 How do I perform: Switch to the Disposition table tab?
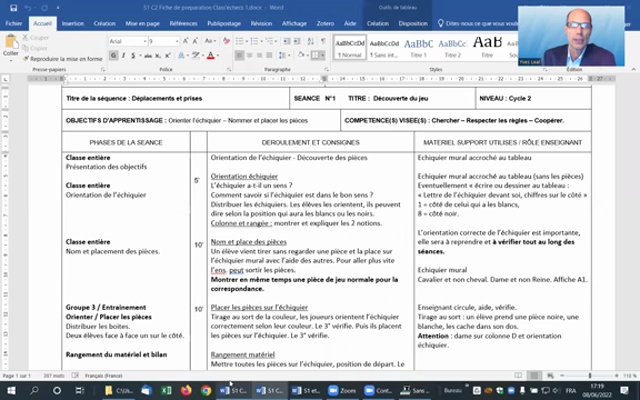pyautogui.click(x=413, y=21)
